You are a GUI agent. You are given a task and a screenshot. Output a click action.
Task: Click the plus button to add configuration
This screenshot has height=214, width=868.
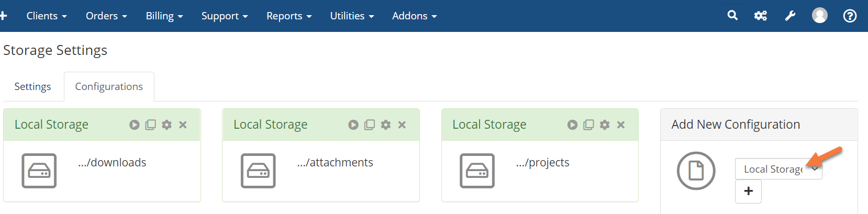pyautogui.click(x=748, y=192)
